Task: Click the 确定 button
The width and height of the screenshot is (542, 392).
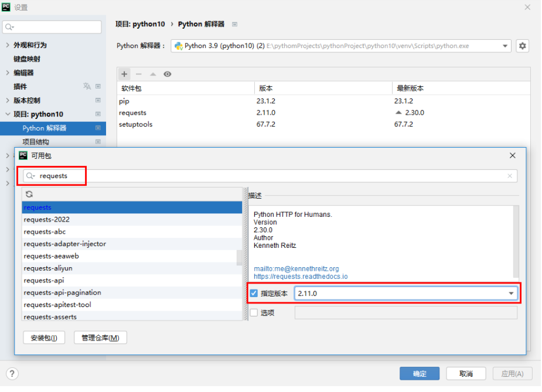Action: [420, 374]
